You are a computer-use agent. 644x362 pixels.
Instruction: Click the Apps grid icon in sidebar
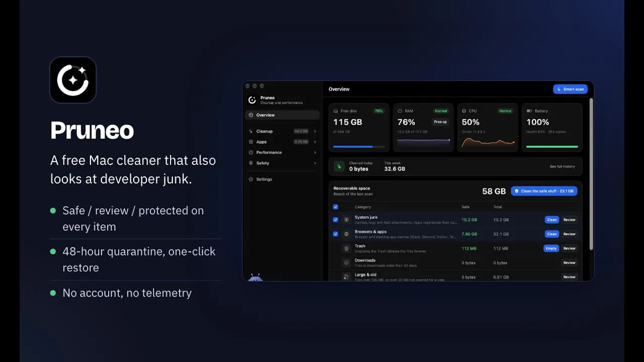(x=251, y=142)
